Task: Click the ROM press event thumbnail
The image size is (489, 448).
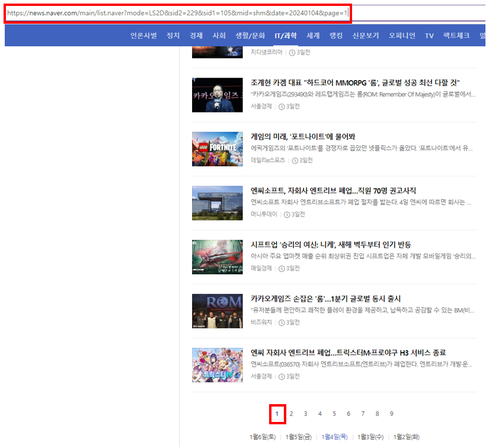Action: click(218, 311)
